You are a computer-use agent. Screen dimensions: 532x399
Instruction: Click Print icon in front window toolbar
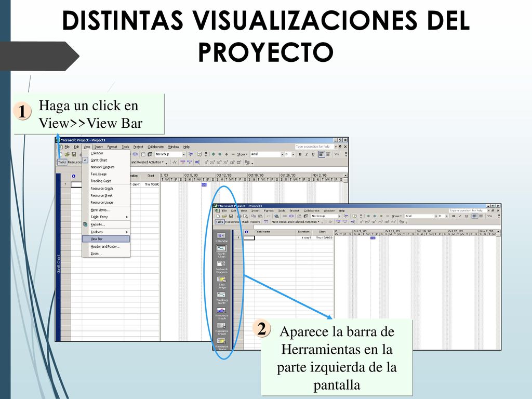click(239, 216)
